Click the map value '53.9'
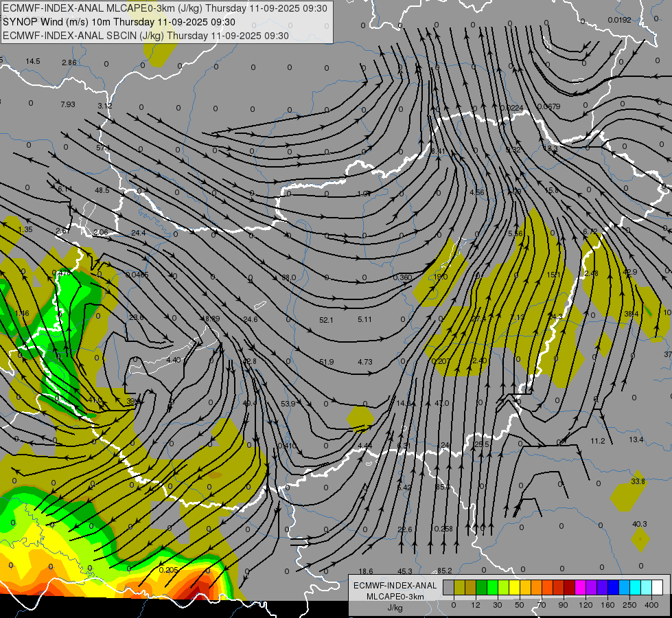The height and width of the screenshot is (618, 672). pos(288,404)
